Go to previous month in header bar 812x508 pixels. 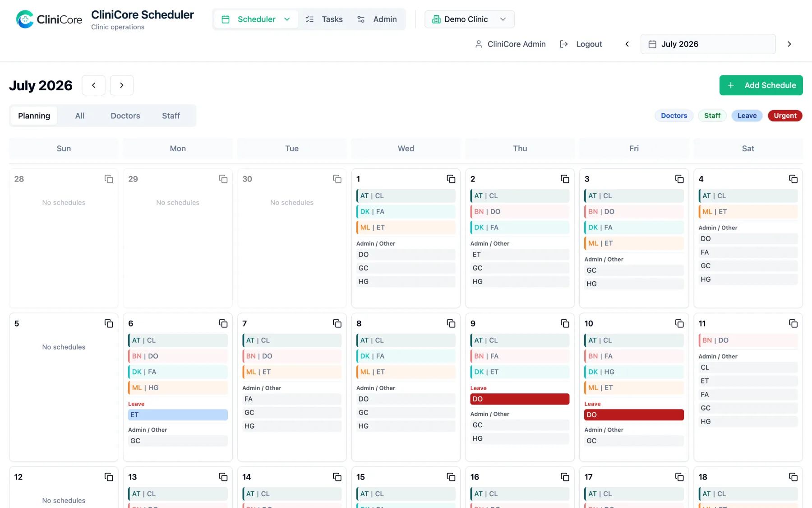627,44
